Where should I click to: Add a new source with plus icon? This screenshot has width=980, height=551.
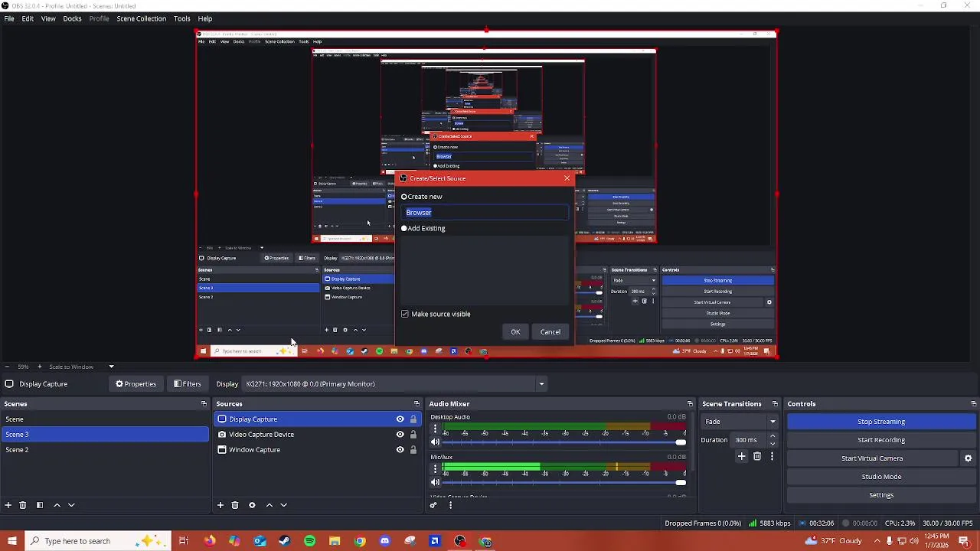pyautogui.click(x=220, y=505)
